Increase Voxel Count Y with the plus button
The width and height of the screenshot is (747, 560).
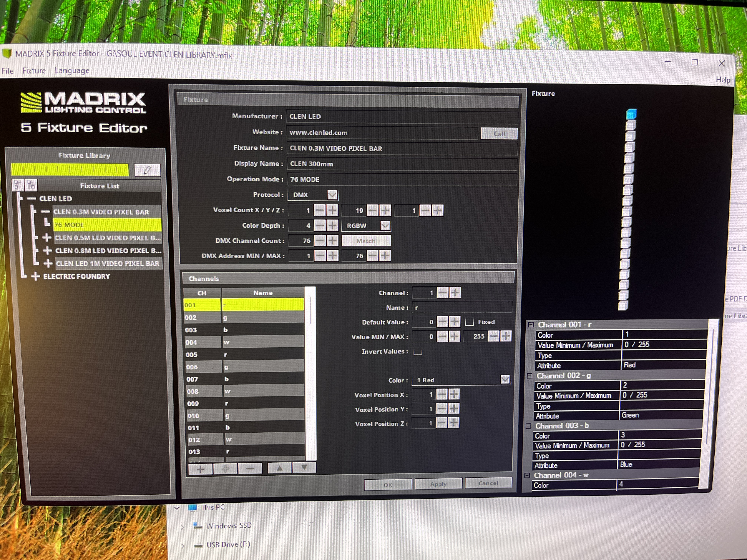click(385, 211)
